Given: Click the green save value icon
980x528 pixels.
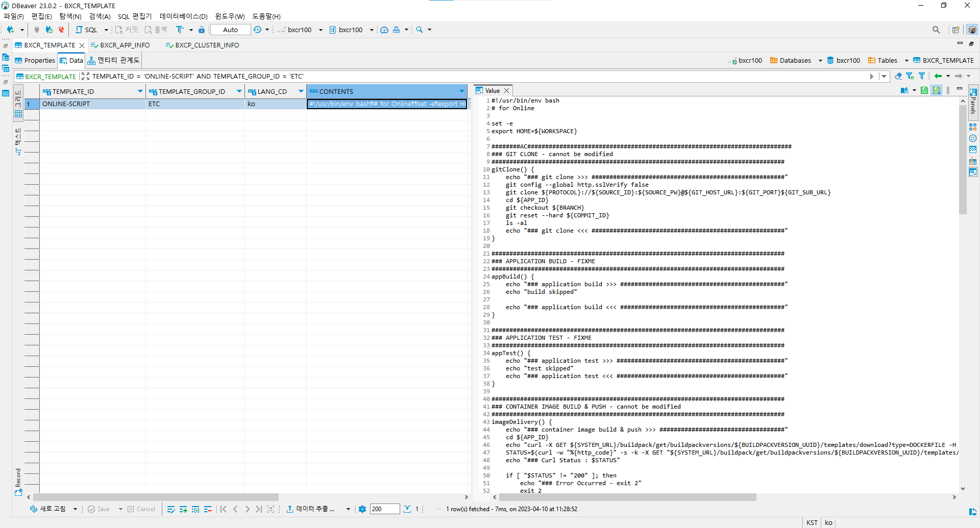Looking at the screenshot, I should coord(924,90).
